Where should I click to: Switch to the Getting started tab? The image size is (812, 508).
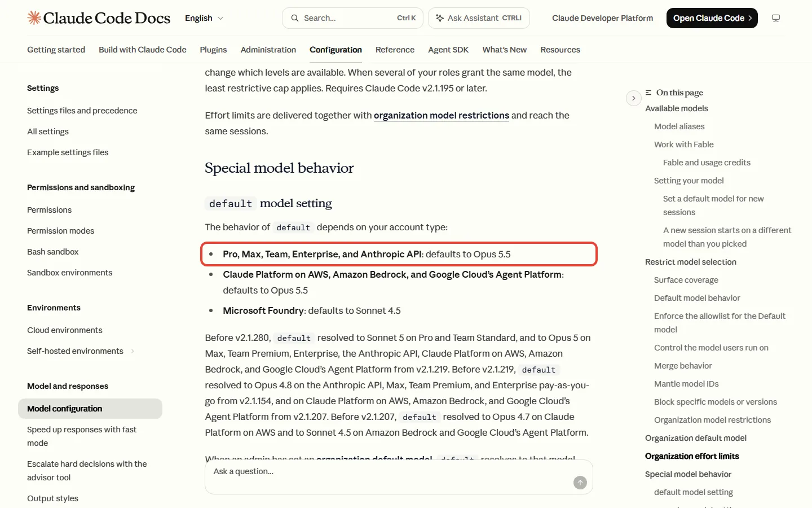click(56, 50)
